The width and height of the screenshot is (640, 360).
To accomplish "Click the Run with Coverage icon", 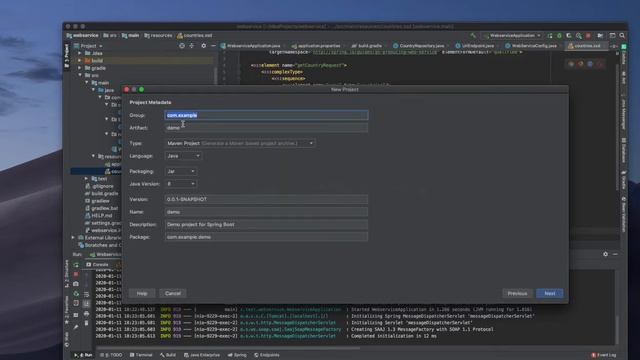I will [569, 36].
